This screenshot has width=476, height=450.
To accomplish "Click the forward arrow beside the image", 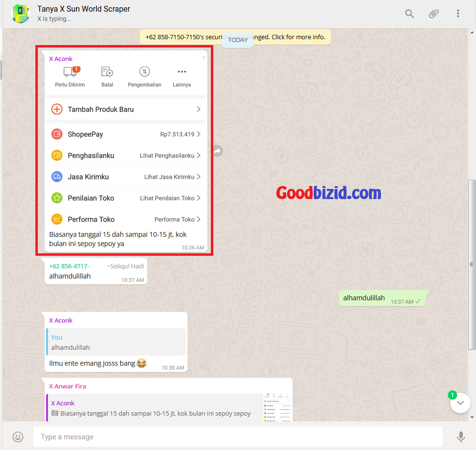I will (x=217, y=151).
